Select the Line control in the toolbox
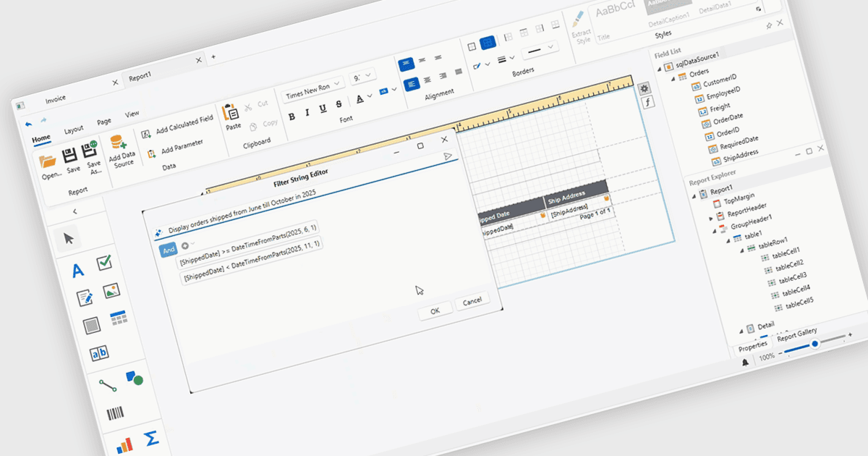Viewport: 868px width, 456px height. click(x=108, y=386)
